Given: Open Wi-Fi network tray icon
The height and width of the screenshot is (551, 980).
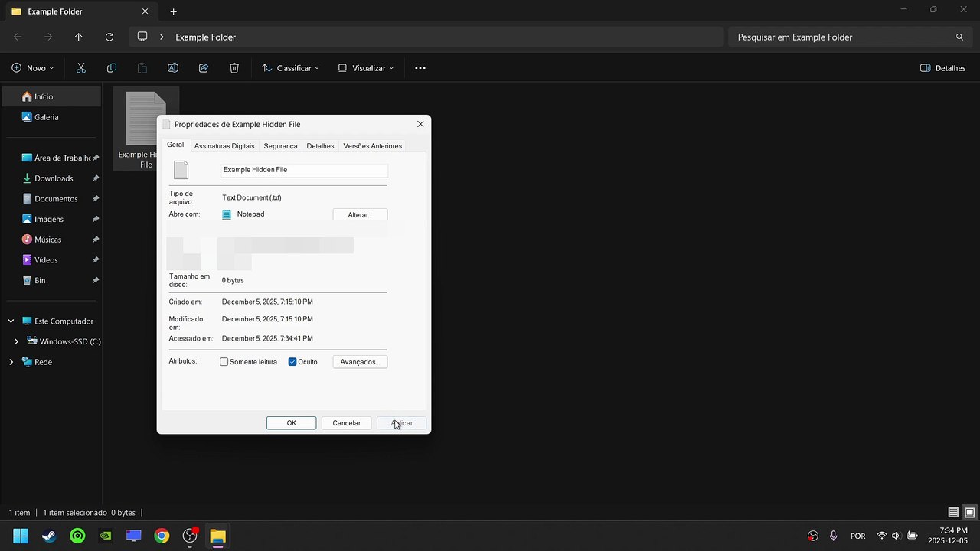Looking at the screenshot, I should [882, 536].
